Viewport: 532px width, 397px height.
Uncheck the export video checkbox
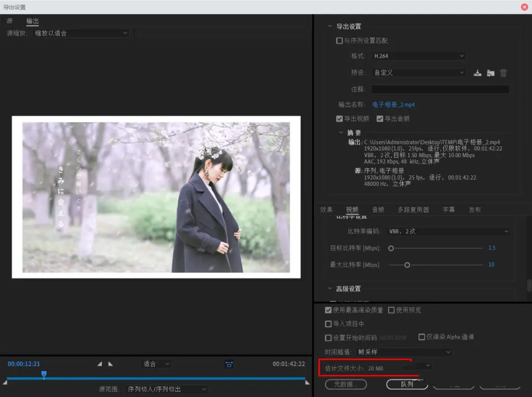click(339, 118)
